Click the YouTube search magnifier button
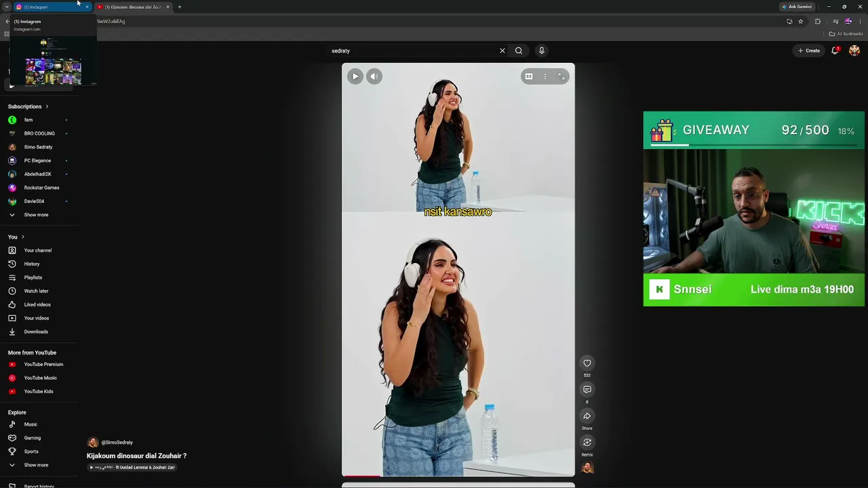 pyautogui.click(x=519, y=51)
